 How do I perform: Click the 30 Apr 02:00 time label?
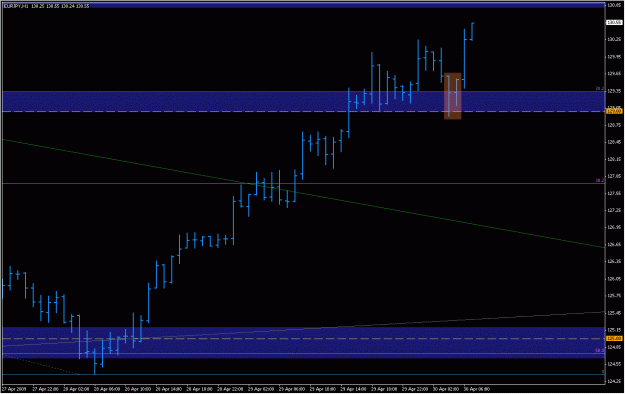click(x=446, y=389)
